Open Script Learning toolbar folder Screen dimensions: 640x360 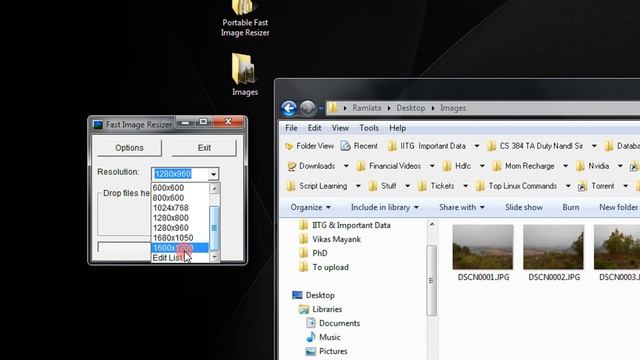pyautogui.click(x=317, y=186)
